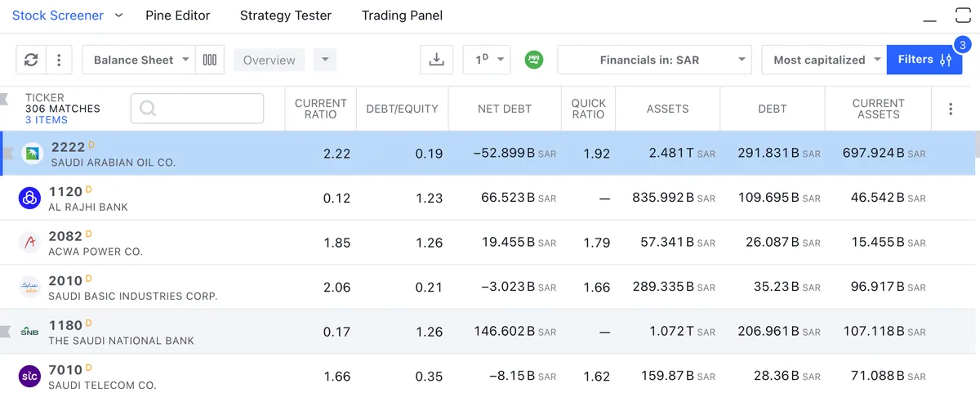Switch to Pine Editor tab
Screen dimensions: 980x397
(177, 16)
